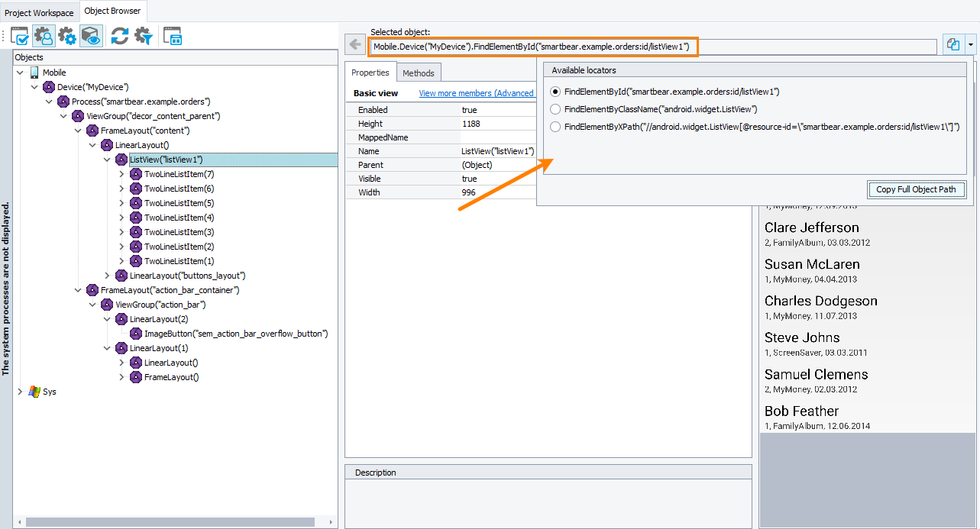Click the View more members link

click(476, 93)
